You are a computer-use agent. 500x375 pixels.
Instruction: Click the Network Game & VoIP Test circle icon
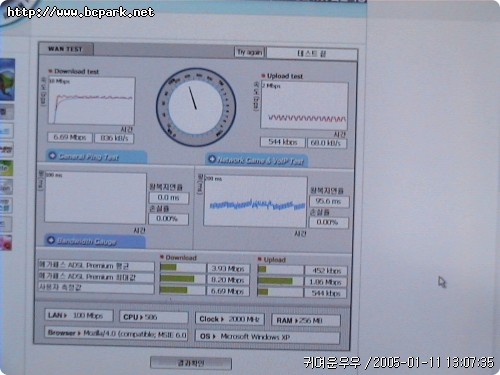click(212, 159)
